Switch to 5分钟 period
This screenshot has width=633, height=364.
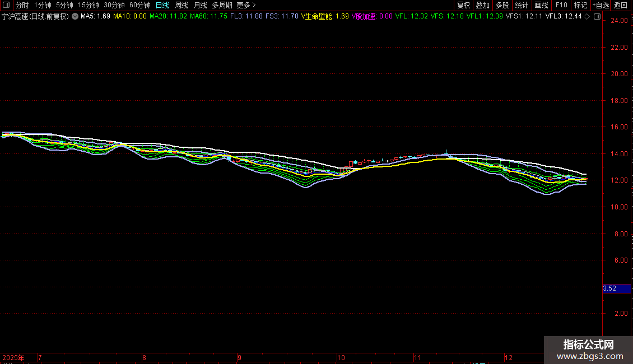[x=64, y=5]
